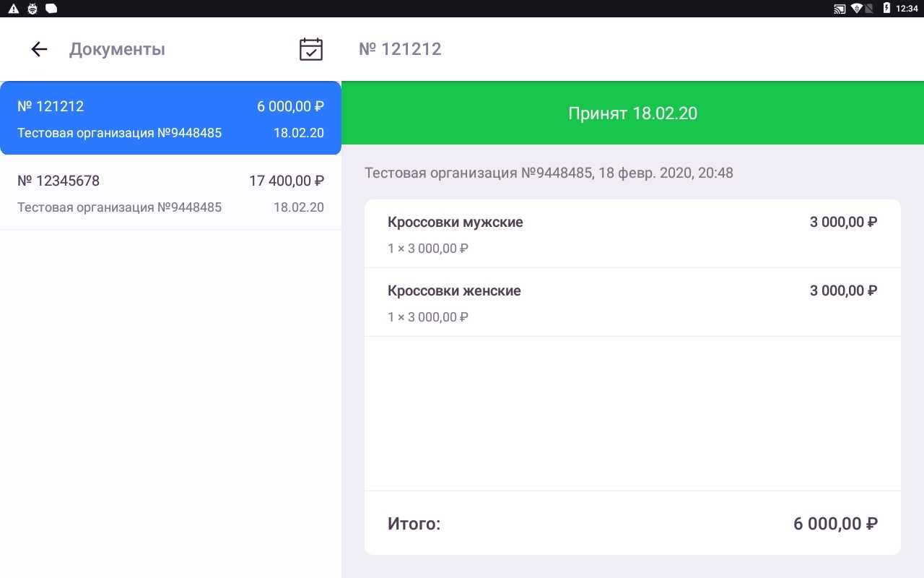This screenshot has height=578, width=924.
Task: Tap the Wi-Fi status icon
Action: (x=857, y=9)
